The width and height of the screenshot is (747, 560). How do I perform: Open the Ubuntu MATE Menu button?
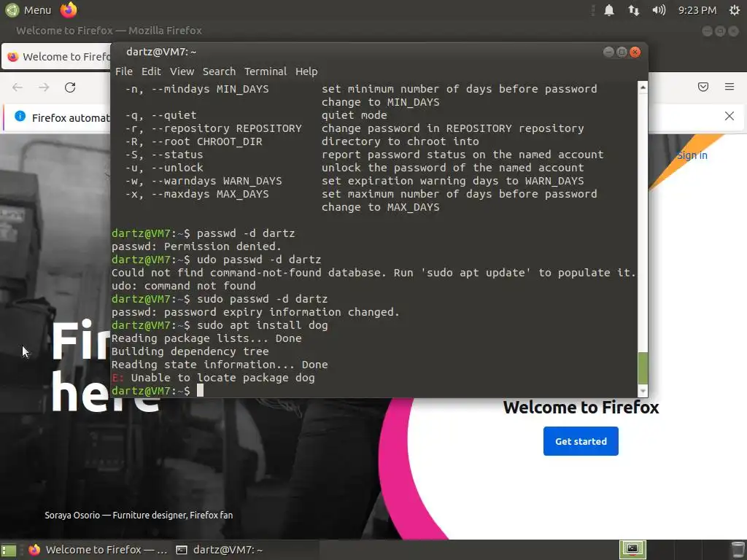coord(28,10)
